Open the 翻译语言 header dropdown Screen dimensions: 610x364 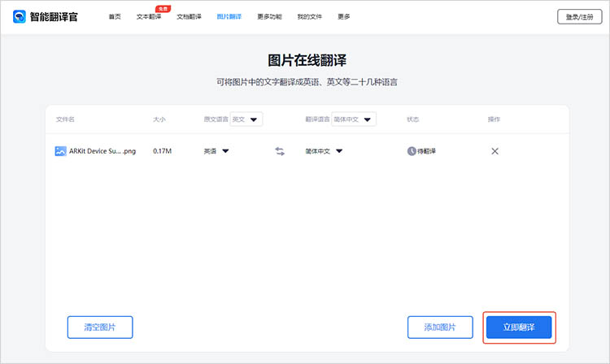354,119
